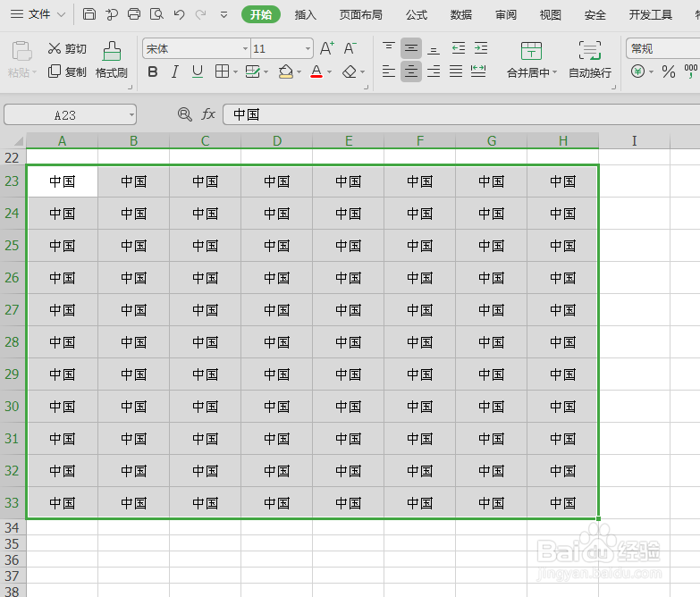Click the Save icon in quick access toolbar

point(89,14)
